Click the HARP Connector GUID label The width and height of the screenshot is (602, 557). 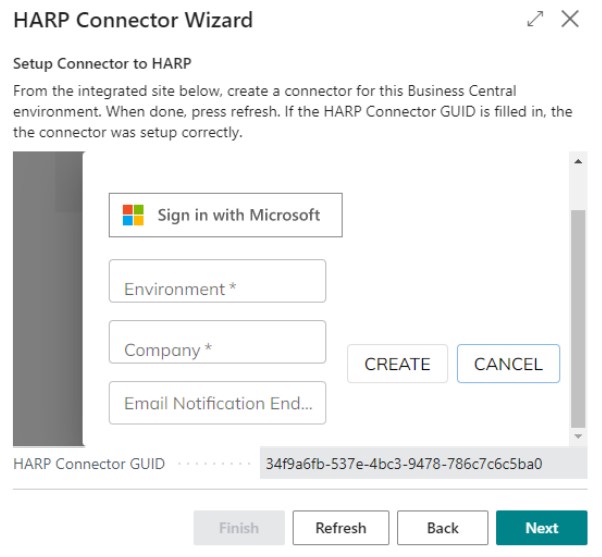(x=89, y=464)
